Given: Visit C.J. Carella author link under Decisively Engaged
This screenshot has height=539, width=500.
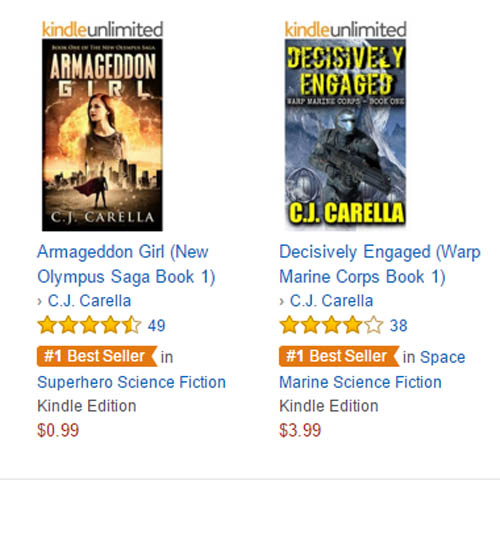Looking at the screenshot, I should (332, 301).
